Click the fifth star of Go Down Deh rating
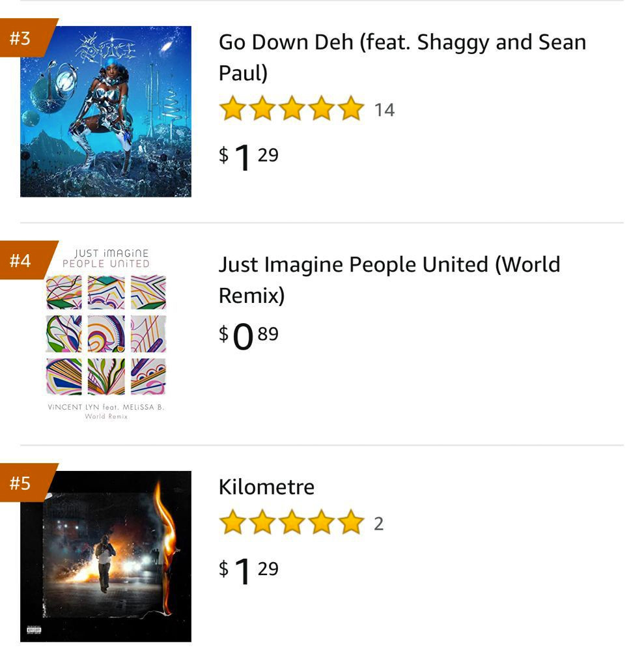 pos(351,109)
